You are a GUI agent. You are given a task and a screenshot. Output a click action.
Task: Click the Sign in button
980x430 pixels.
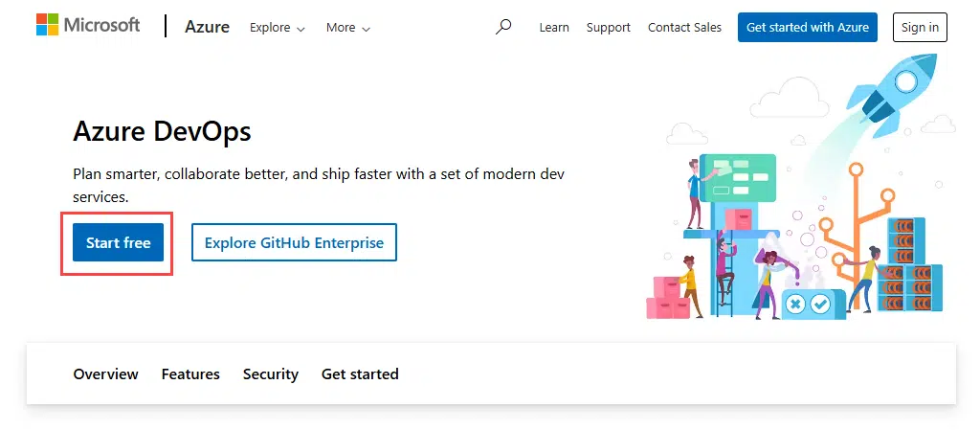[x=920, y=28]
